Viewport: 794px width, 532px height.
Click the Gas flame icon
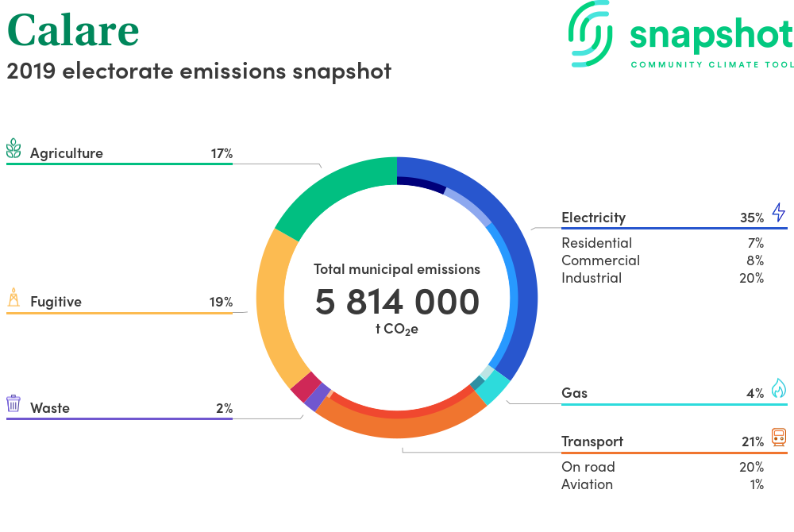click(779, 388)
